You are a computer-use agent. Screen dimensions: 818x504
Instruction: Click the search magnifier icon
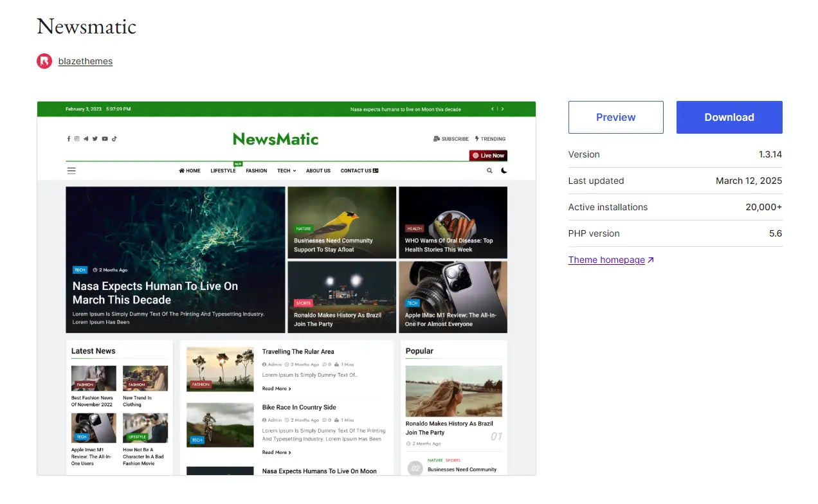(489, 171)
